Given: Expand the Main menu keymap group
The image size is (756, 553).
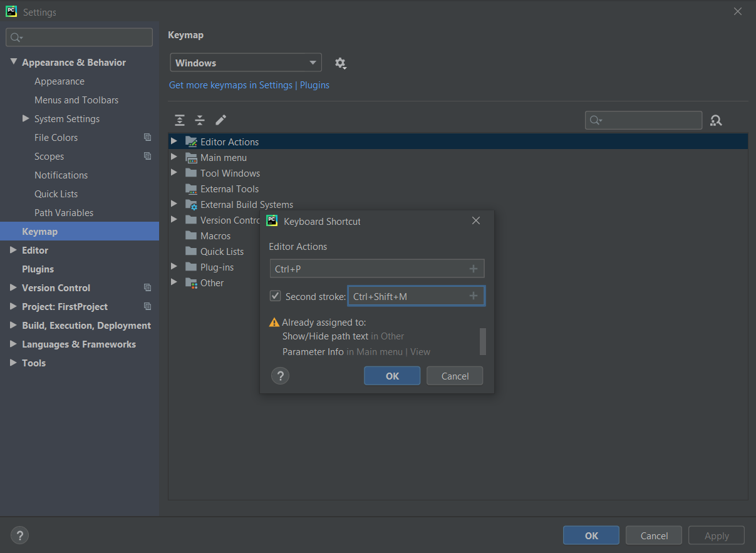Looking at the screenshot, I should pos(174,157).
